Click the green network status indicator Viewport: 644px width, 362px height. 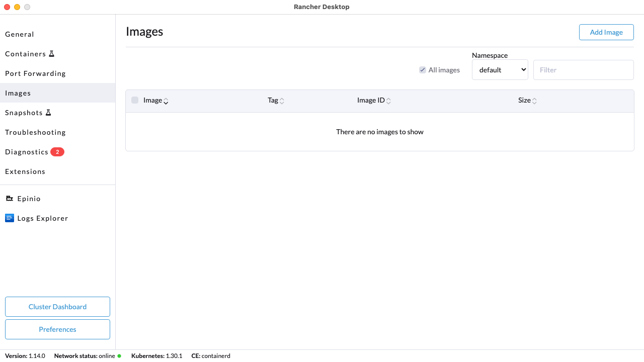point(119,356)
